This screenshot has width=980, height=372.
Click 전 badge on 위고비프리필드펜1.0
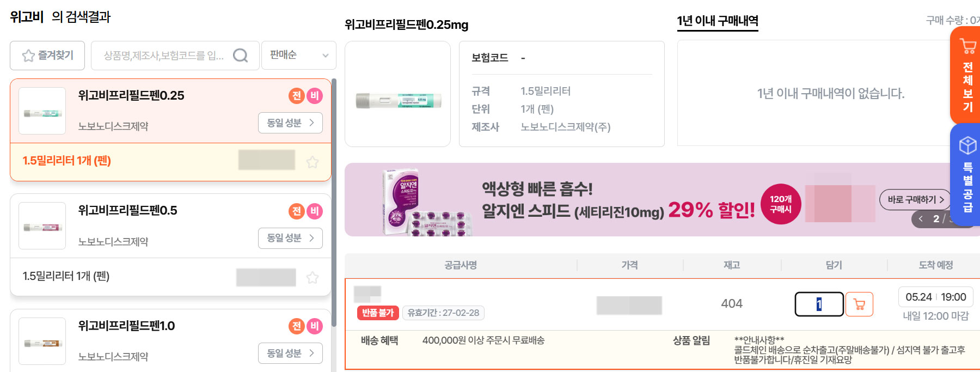[297, 326]
